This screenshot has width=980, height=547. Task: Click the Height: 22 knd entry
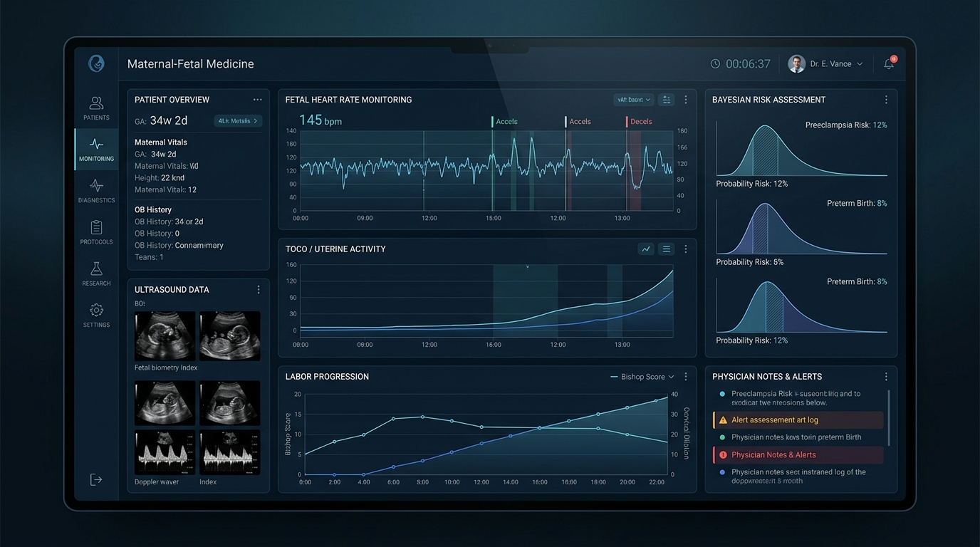[x=160, y=178]
